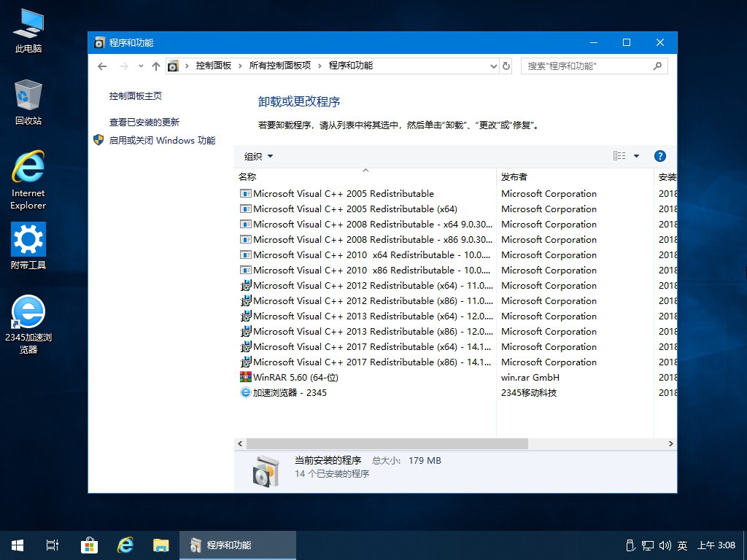Open 2345加速浏览器 desktop shortcut
This screenshot has width=747, height=560.
click(28, 324)
